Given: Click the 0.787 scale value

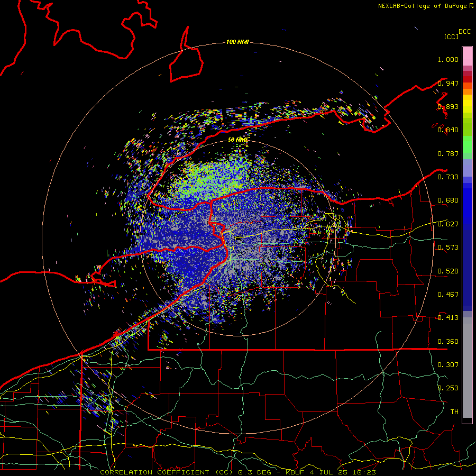Looking at the screenshot, I should (x=448, y=153).
